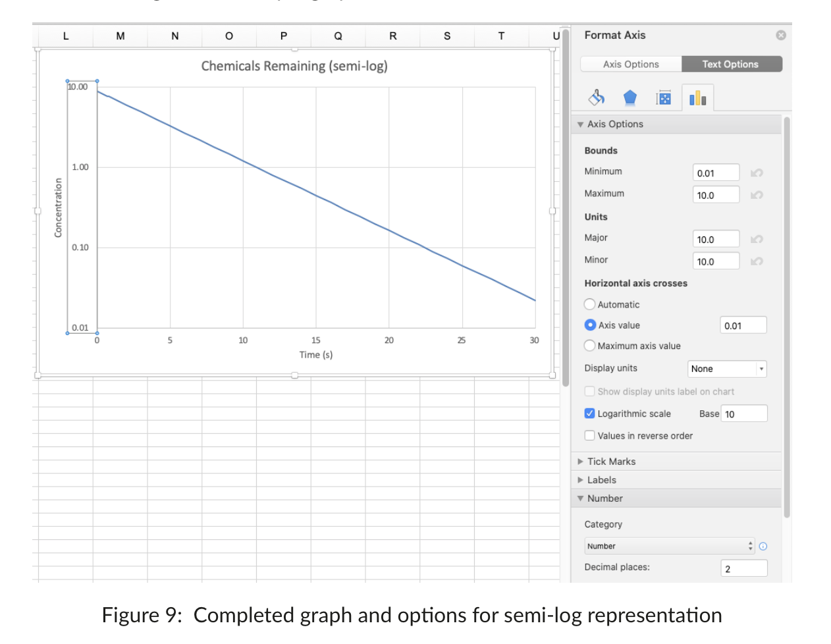Image resolution: width=831 pixels, height=644 pixels.
Task: Reset the Minimum bound with reset arrow
Action: point(757,173)
